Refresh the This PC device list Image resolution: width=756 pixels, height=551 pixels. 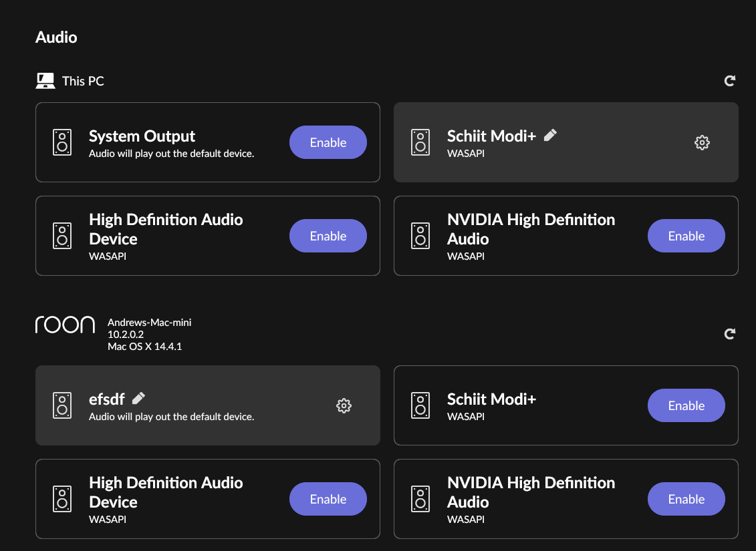click(x=729, y=80)
